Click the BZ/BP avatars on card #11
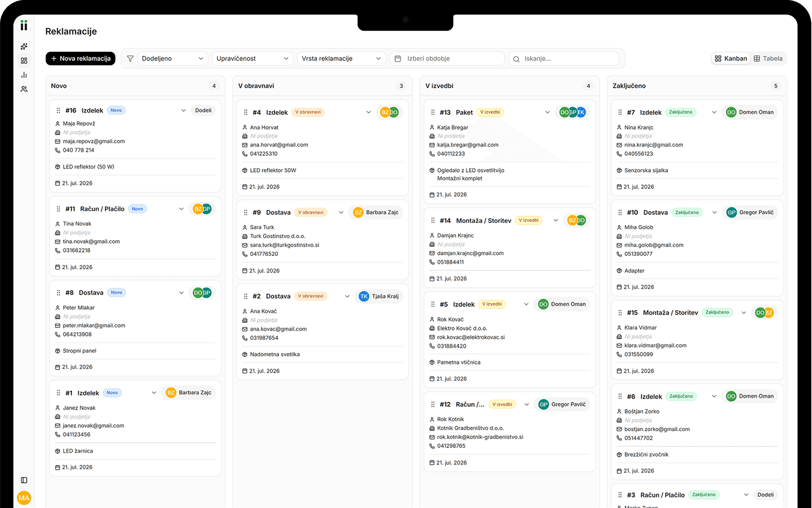 (202, 209)
